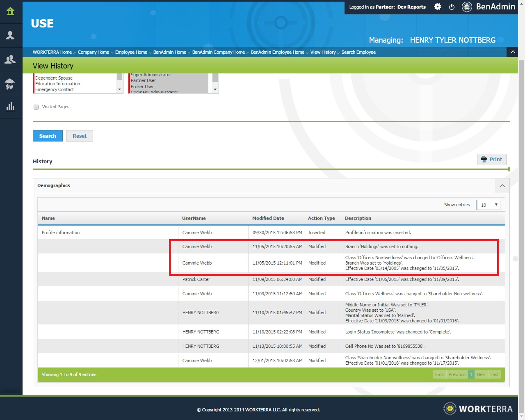
Task: Click the Reset button
Action: (x=80, y=136)
